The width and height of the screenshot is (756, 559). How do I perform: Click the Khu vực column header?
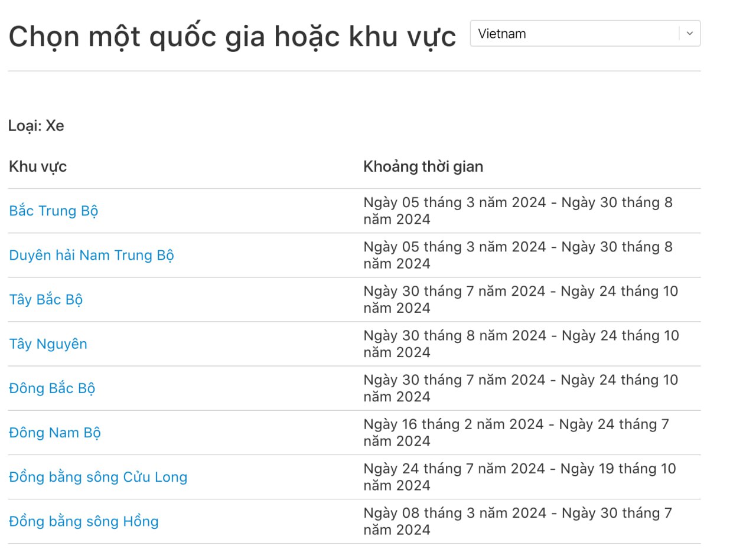point(38,166)
